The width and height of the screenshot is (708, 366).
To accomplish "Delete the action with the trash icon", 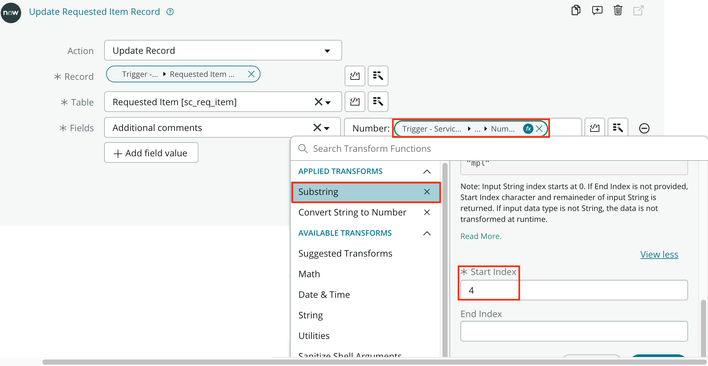I will point(618,10).
